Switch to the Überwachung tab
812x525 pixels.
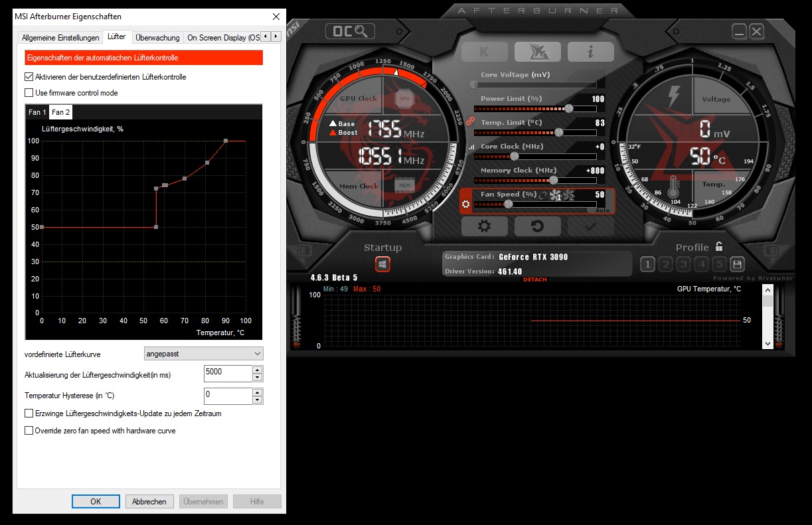click(157, 38)
